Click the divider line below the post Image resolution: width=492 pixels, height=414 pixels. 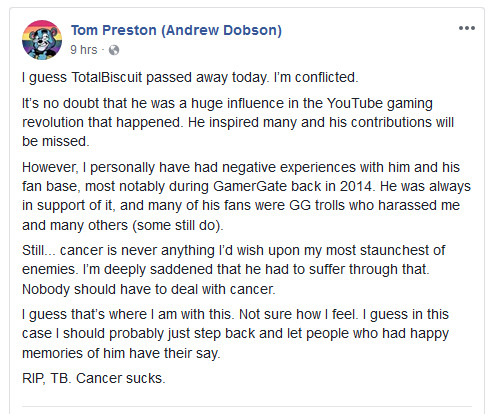point(247,406)
